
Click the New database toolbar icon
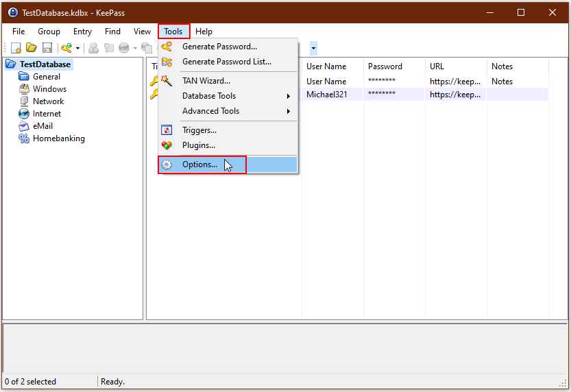pyautogui.click(x=16, y=48)
